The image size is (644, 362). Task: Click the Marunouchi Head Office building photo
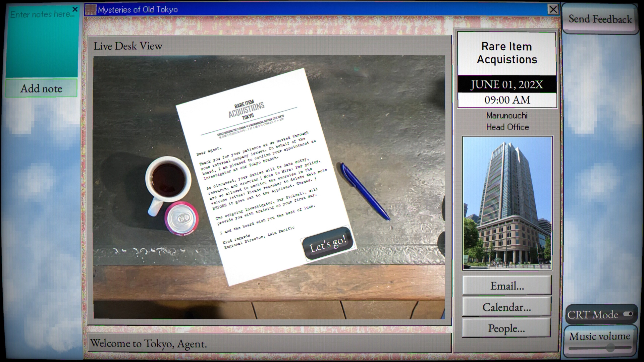507,203
